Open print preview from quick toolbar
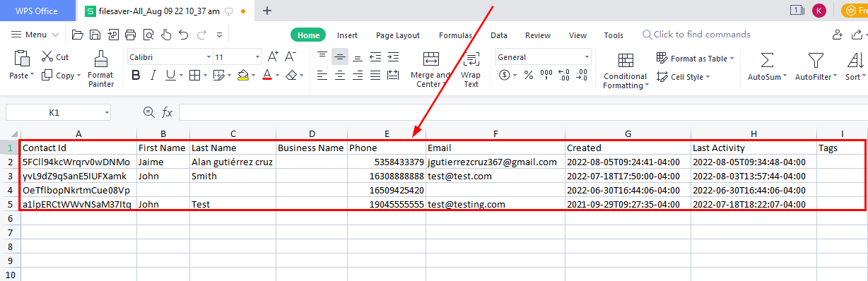The width and height of the screenshot is (868, 281). pyautogui.click(x=148, y=35)
